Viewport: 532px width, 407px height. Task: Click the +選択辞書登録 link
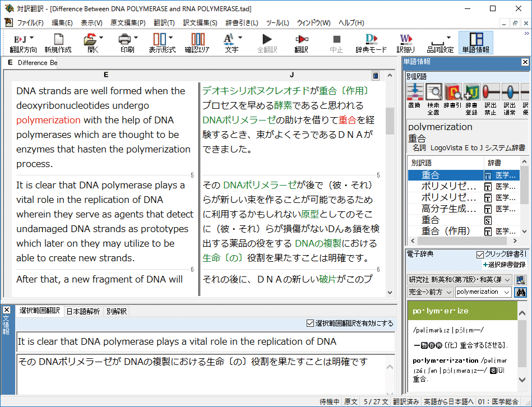click(x=504, y=265)
